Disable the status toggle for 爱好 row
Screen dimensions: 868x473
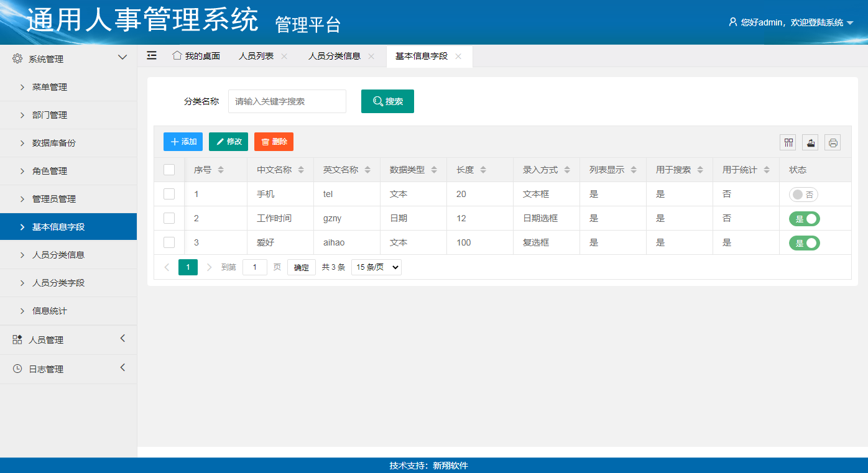[804, 243]
